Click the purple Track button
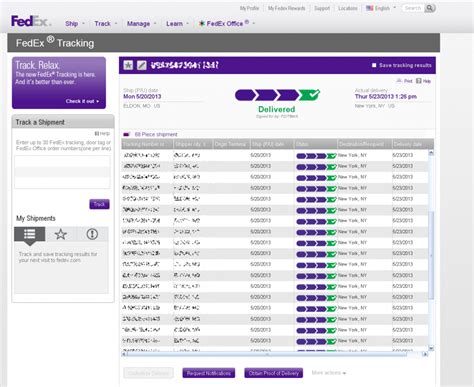 coord(99,204)
